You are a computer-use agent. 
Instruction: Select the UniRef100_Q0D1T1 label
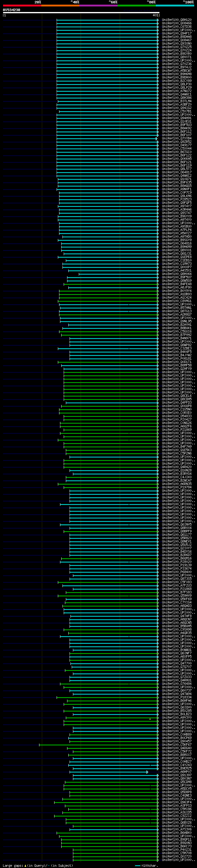pyautogui.click(x=176, y=362)
